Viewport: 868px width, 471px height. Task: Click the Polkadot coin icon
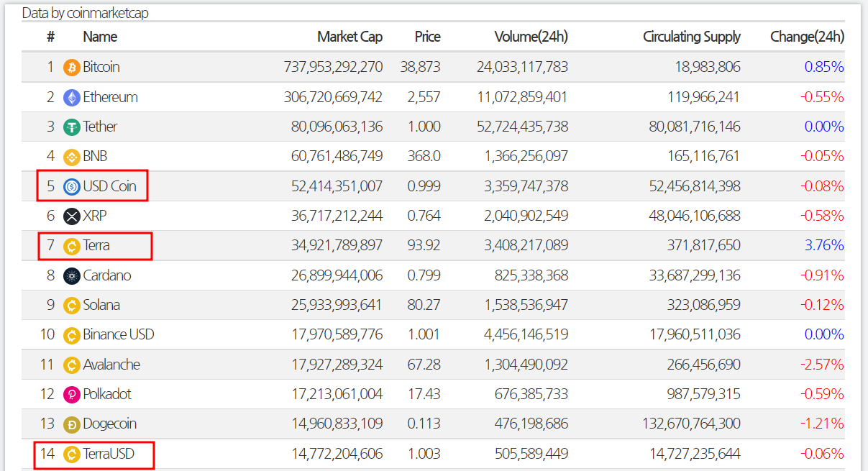click(x=72, y=395)
